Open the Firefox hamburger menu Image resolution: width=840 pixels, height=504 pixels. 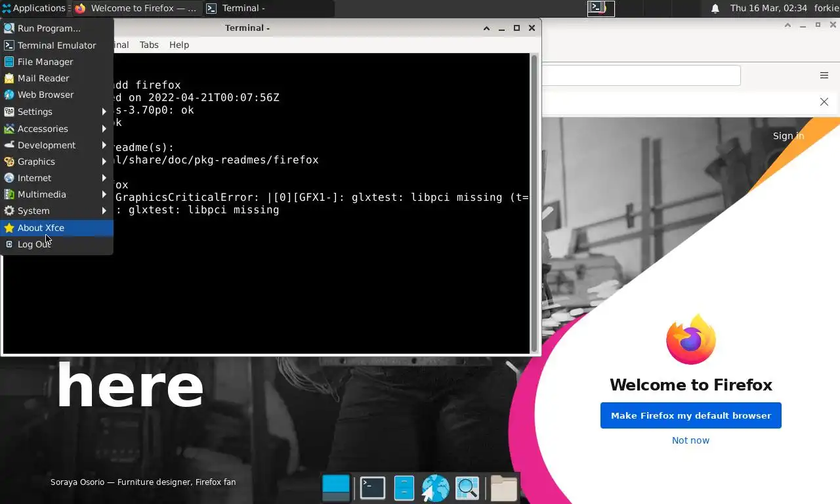point(824,75)
